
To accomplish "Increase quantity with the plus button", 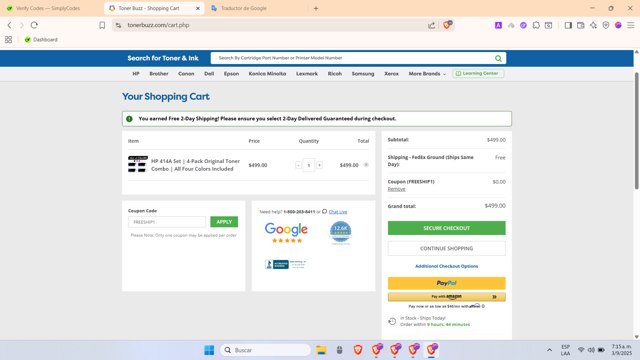I will (x=319, y=165).
